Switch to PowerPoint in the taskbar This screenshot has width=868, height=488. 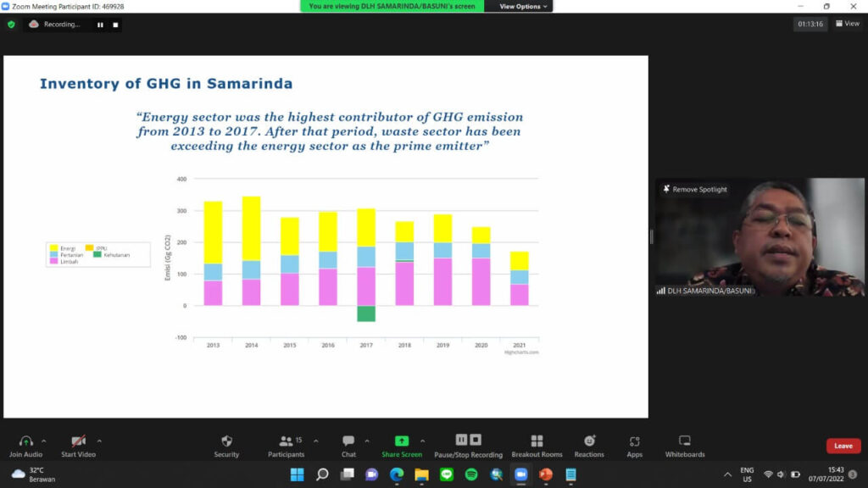click(x=546, y=474)
